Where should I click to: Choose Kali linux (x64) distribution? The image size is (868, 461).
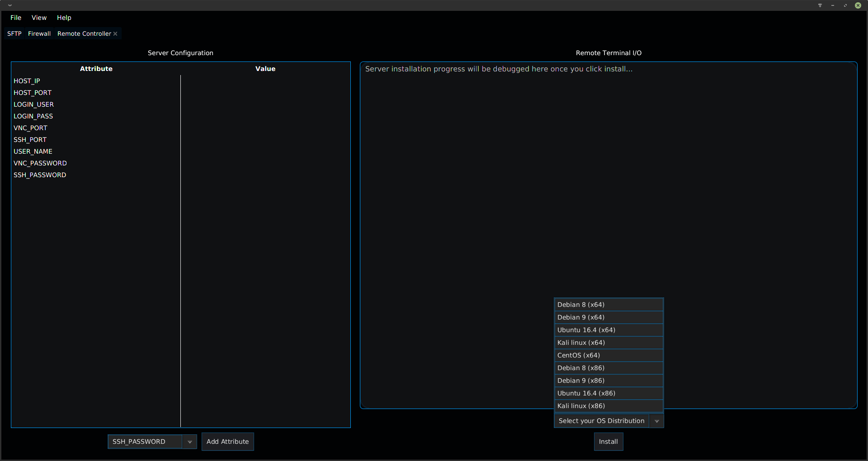[609, 343]
